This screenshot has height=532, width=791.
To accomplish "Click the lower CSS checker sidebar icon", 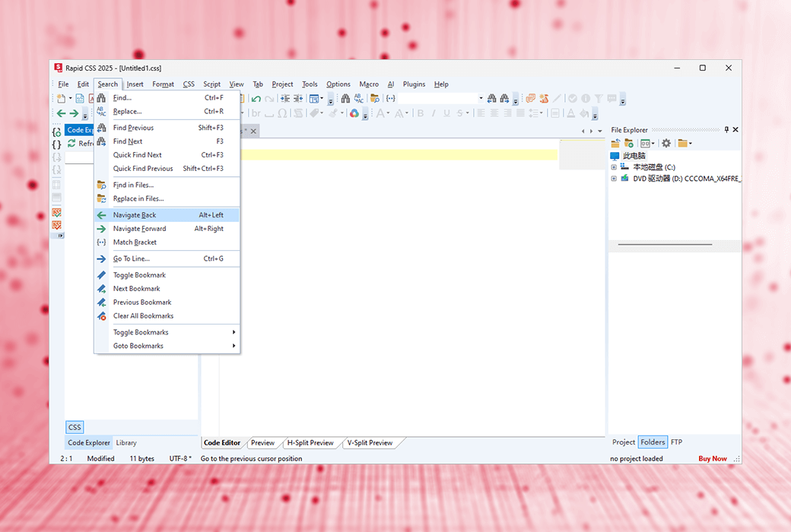I will click(56, 225).
